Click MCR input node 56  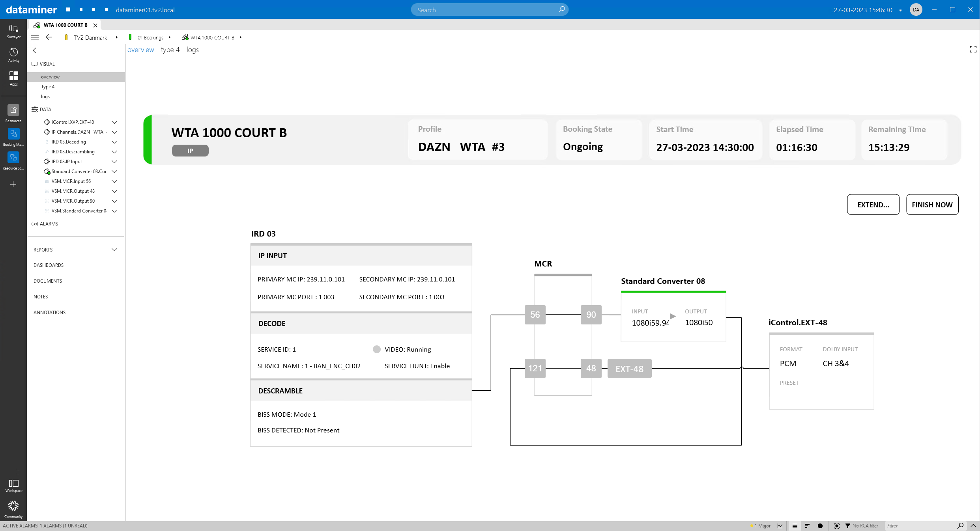(535, 315)
